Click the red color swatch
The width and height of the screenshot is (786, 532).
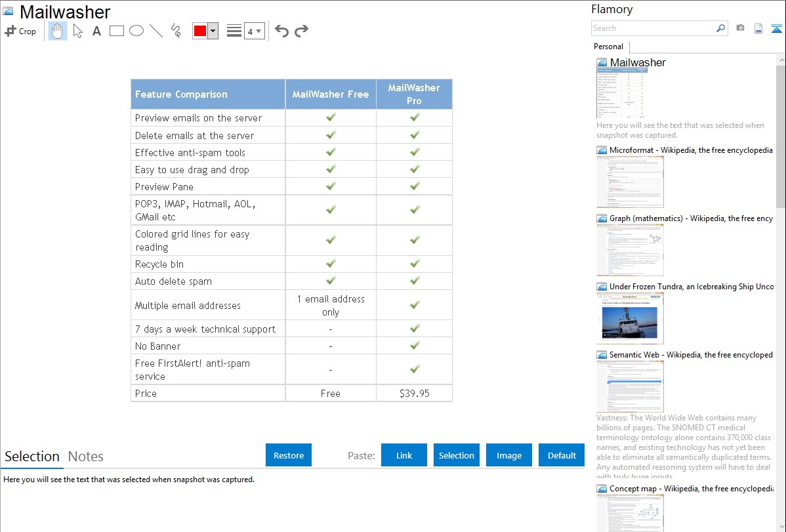click(200, 31)
